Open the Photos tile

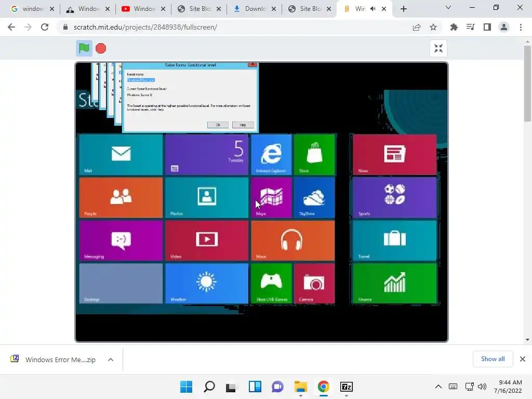click(207, 197)
